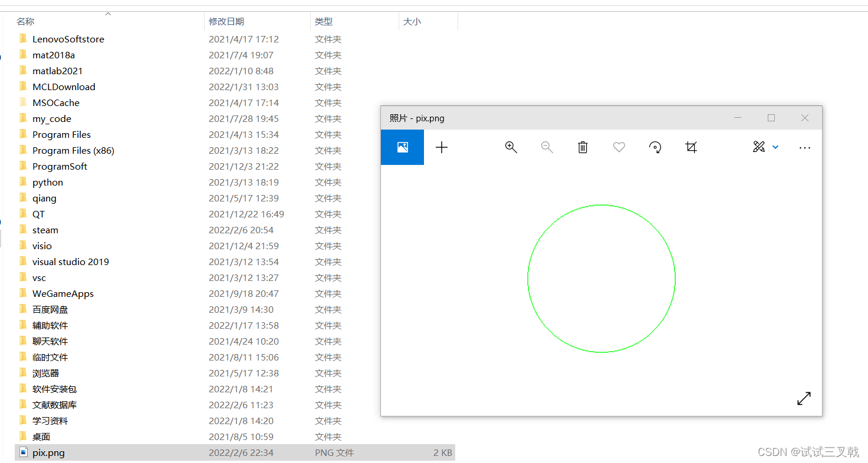Favorite pix.png using the heart
Image resolution: width=868 pixels, height=463 pixels.
pos(619,147)
